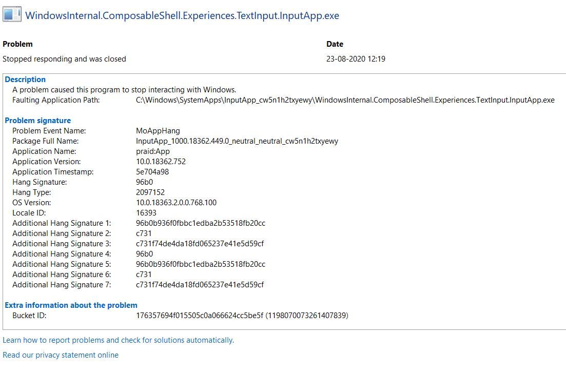Screen dimensions: 566x392
Task: Click the application icon beside the title
Action: pos(12,14)
